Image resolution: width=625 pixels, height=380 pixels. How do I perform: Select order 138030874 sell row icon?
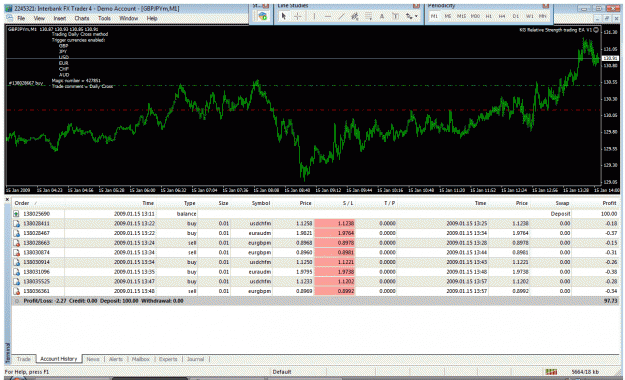17,252
